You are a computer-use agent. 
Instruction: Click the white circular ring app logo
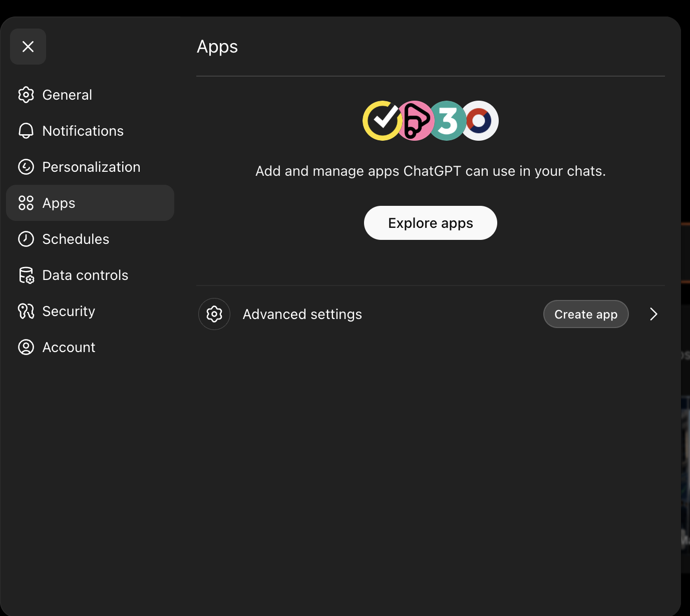point(479,121)
